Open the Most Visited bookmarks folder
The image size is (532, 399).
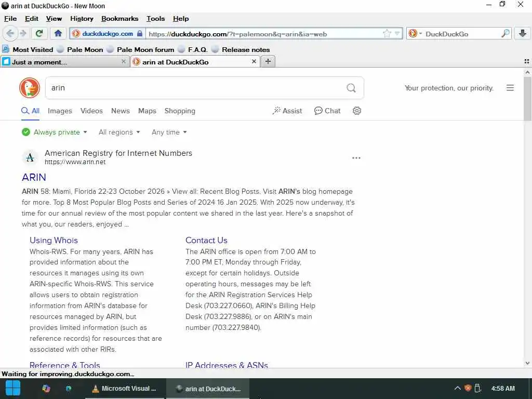click(x=28, y=49)
